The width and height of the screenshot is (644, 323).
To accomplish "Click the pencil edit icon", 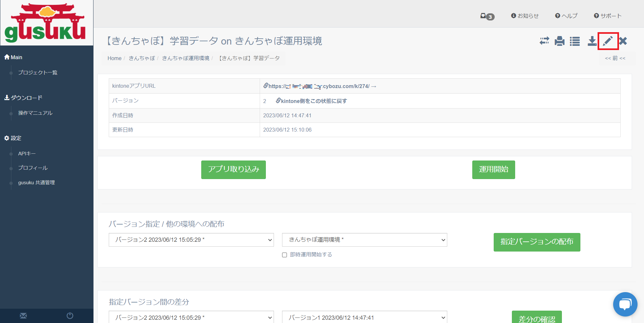I will (x=608, y=41).
